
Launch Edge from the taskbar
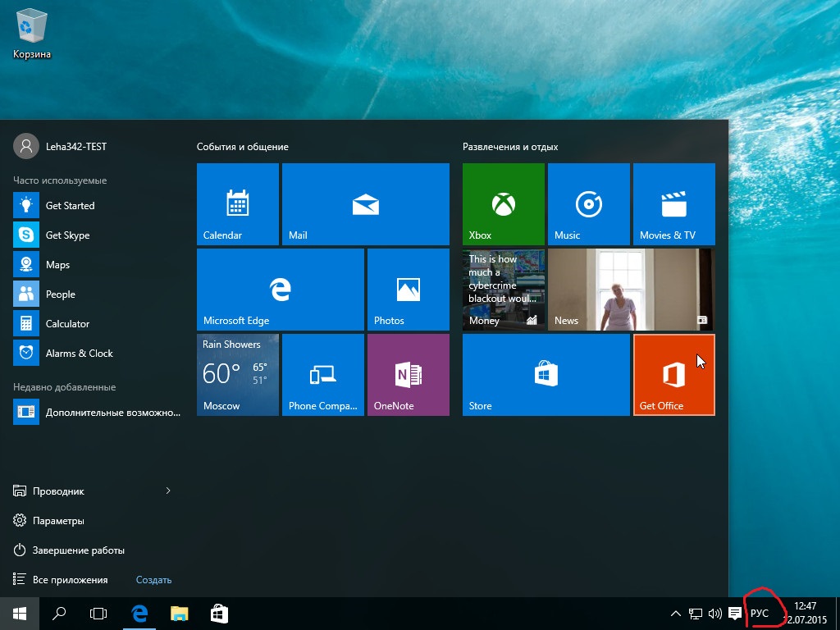tap(139, 614)
